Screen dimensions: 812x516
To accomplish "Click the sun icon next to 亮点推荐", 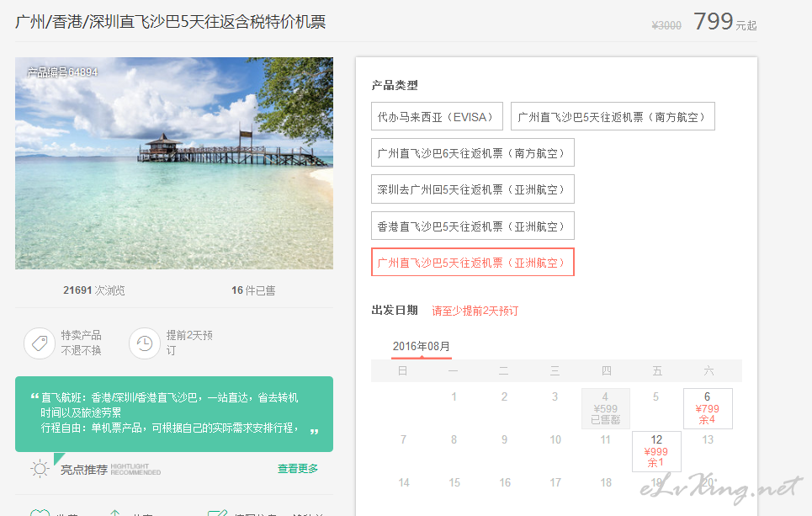I will coord(40,469).
